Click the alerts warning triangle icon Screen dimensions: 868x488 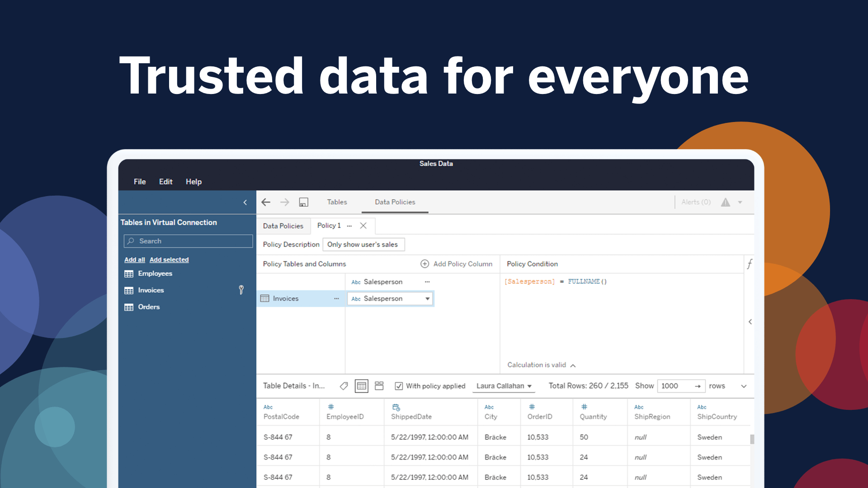pyautogui.click(x=725, y=202)
